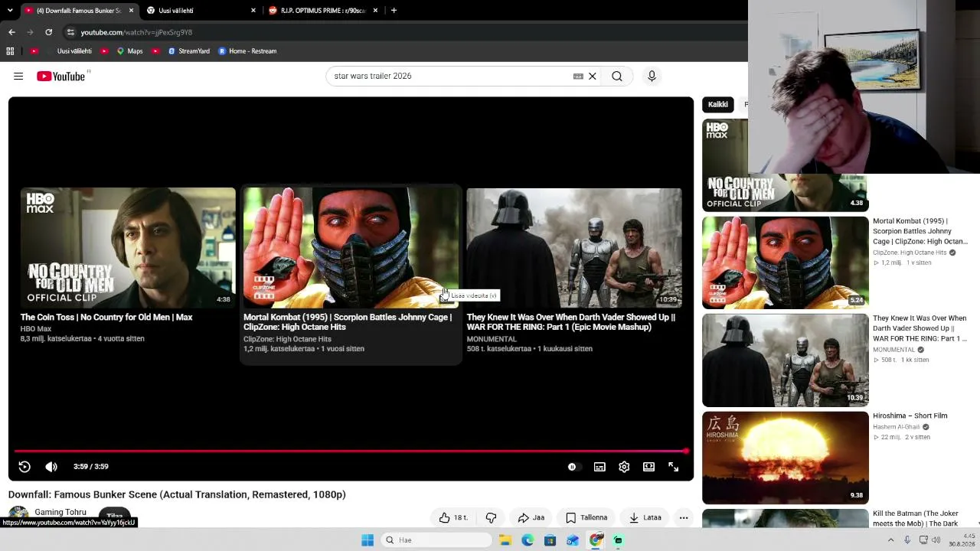Play The Coin Toss endscreen thumbnail
Image resolution: width=980 pixels, height=551 pixels.
pyautogui.click(x=128, y=248)
